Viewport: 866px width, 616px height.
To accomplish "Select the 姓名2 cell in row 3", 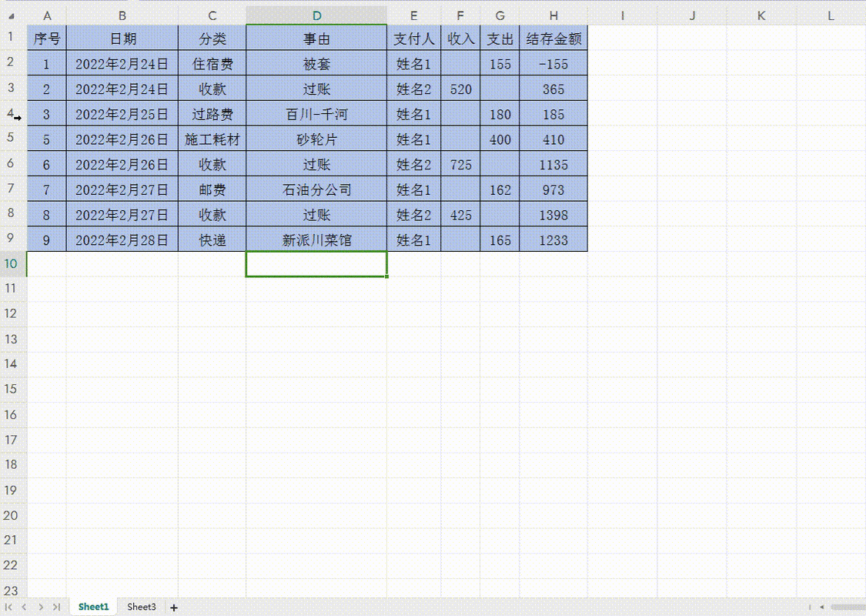I will 413,89.
